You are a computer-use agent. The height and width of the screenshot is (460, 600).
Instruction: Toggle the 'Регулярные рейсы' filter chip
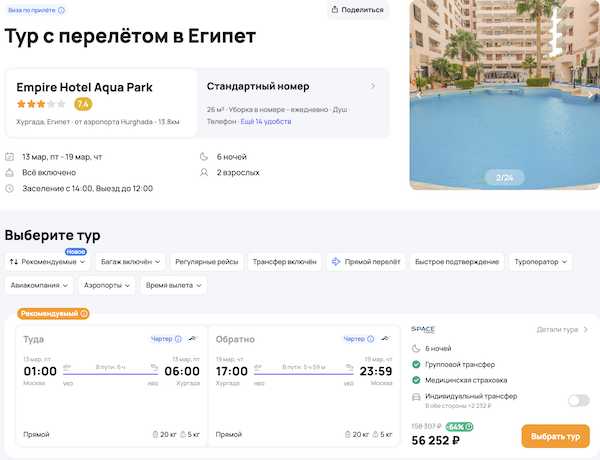pyautogui.click(x=207, y=261)
